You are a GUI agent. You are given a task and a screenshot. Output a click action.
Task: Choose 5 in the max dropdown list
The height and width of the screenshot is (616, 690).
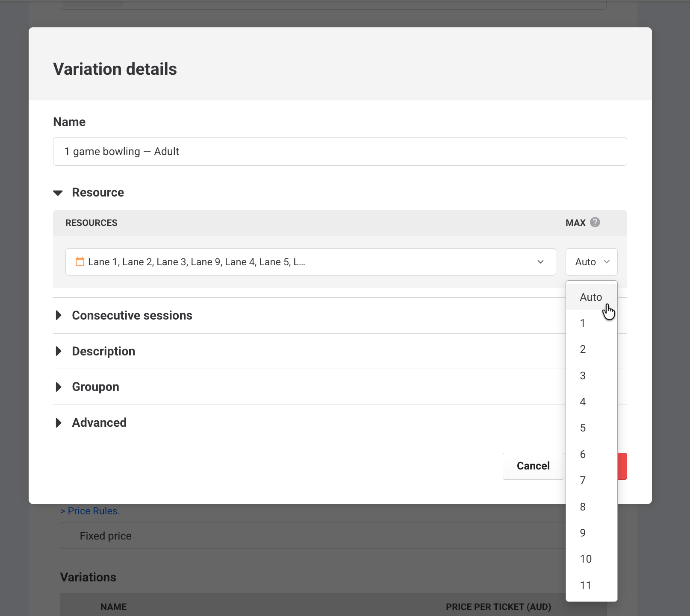click(591, 428)
